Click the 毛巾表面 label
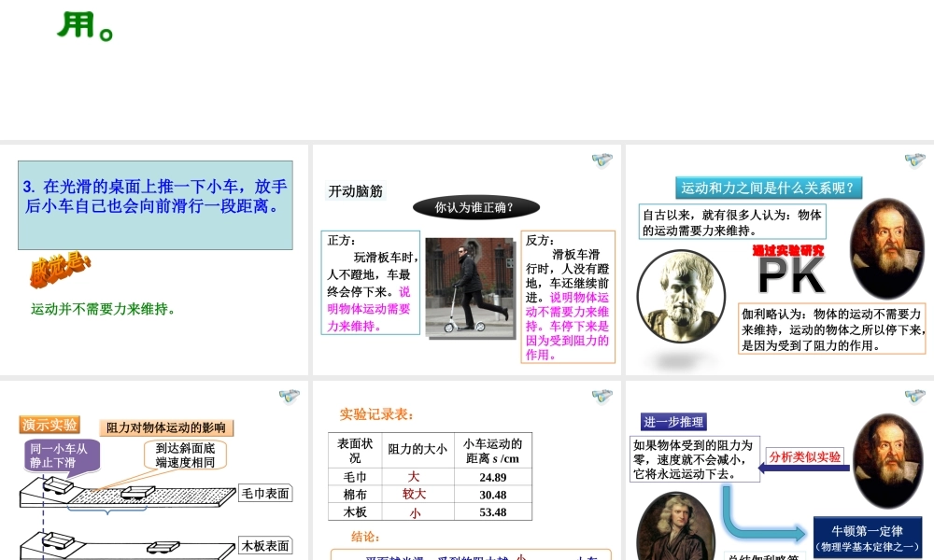Viewport: 934px width, 560px height. pos(265,494)
